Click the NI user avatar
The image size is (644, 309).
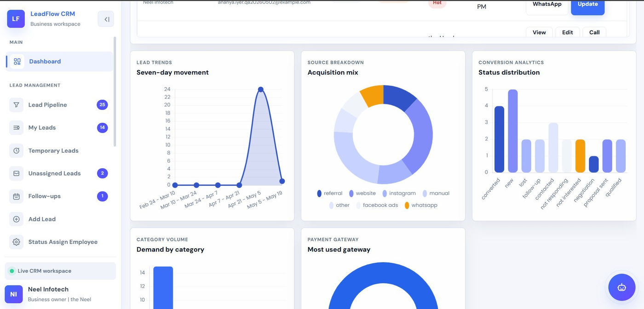pos(13,294)
